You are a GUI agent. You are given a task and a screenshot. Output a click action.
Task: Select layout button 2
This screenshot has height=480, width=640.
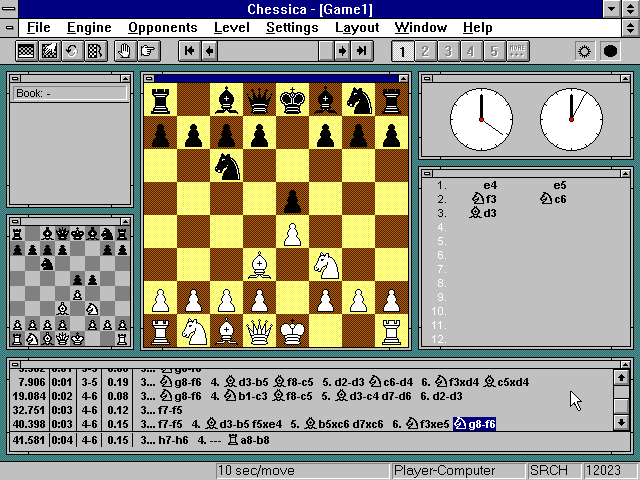[425, 51]
